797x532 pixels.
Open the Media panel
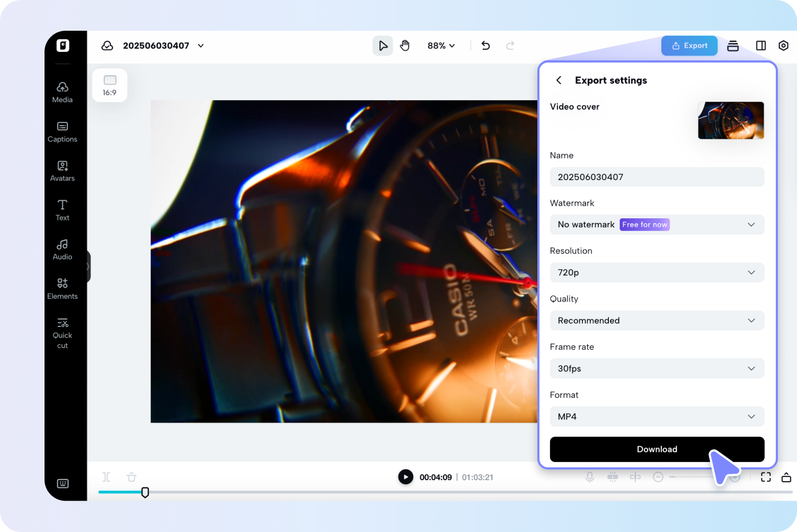point(62,91)
